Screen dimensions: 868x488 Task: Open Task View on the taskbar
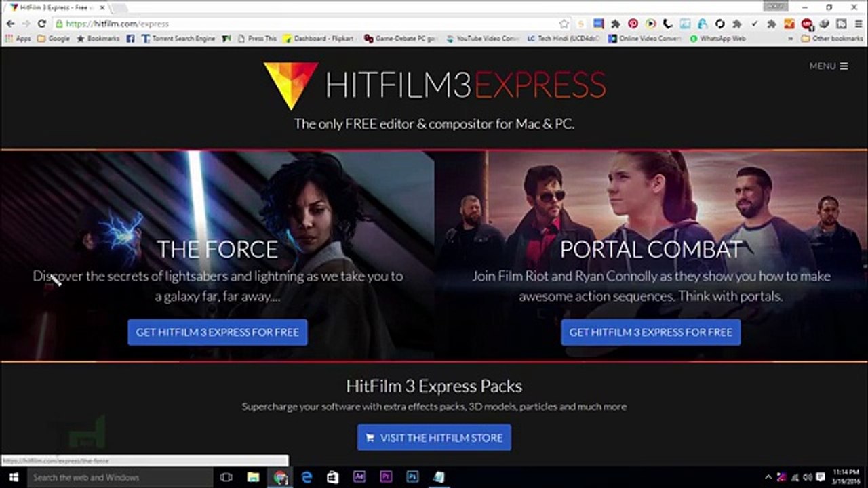pos(226,477)
